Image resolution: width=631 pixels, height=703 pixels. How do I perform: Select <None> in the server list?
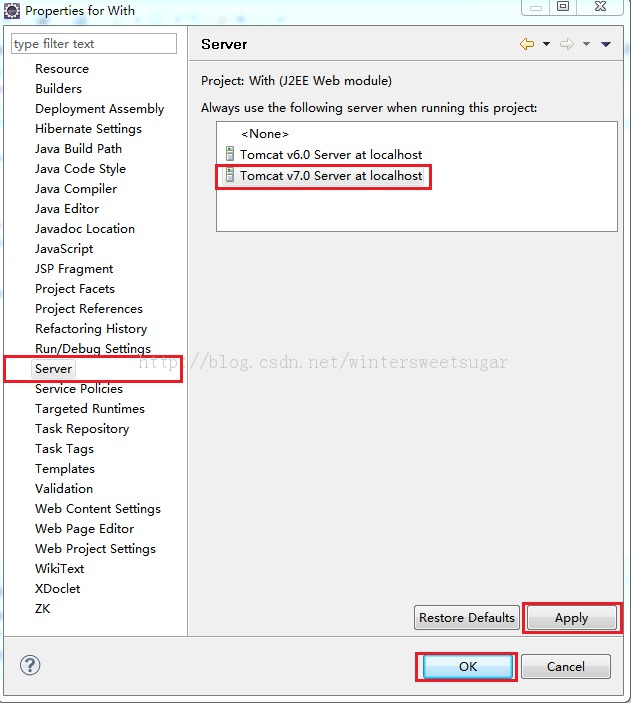[x=264, y=134]
